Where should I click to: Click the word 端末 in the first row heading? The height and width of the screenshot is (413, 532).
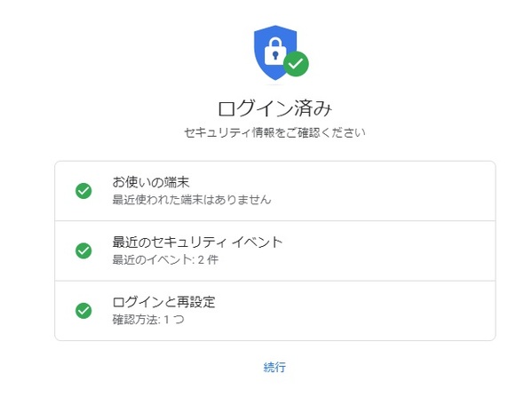tap(177, 182)
